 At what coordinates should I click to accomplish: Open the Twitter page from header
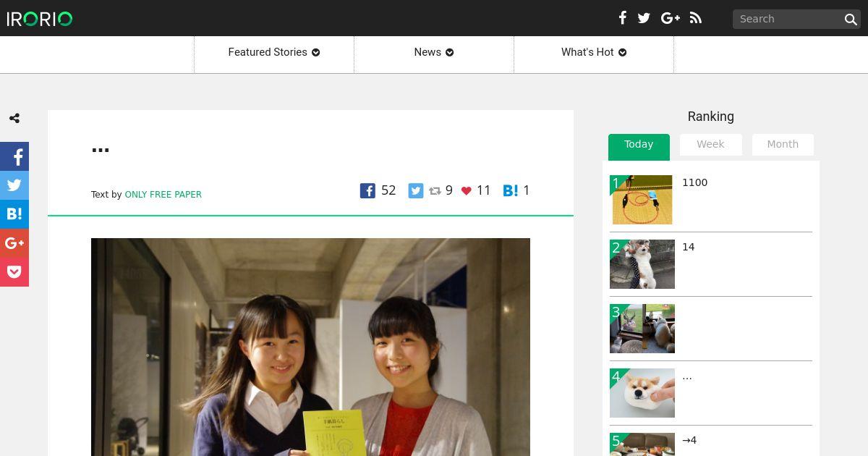644,18
